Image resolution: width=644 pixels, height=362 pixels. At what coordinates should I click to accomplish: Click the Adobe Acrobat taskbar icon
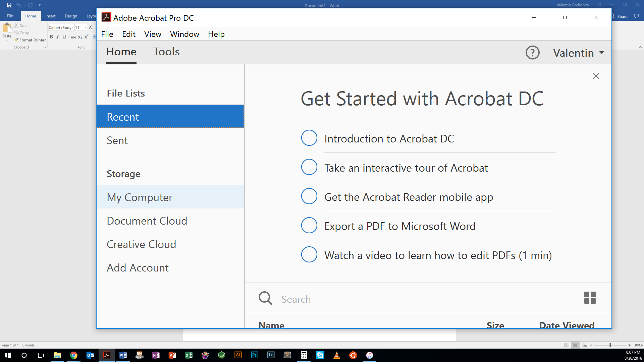[107, 355]
